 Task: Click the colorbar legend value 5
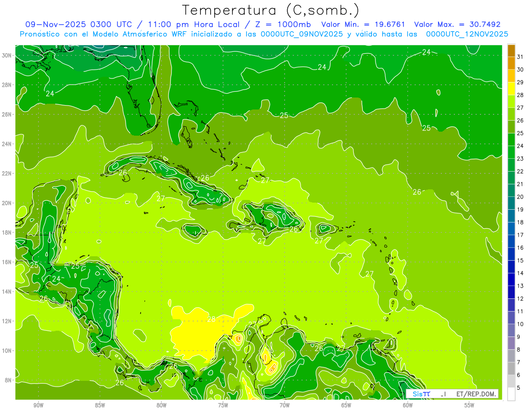(519, 388)
